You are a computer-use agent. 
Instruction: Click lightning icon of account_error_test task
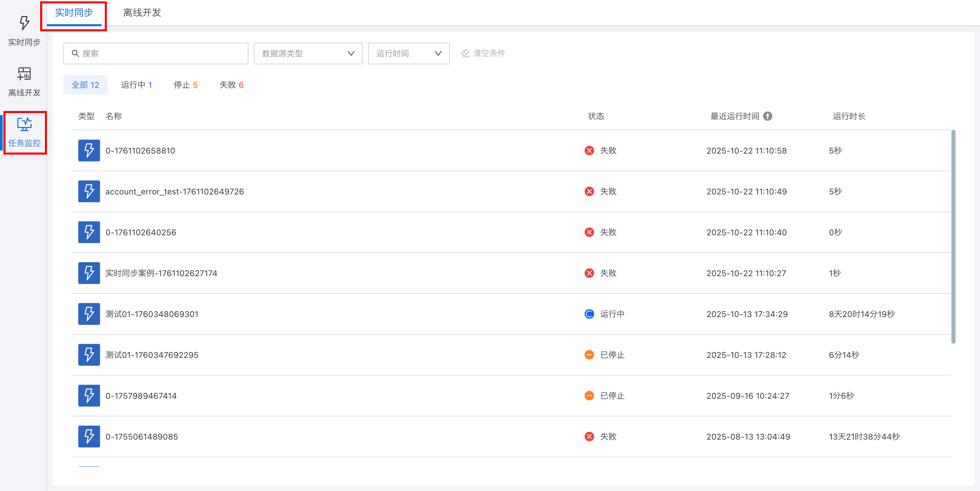89,191
